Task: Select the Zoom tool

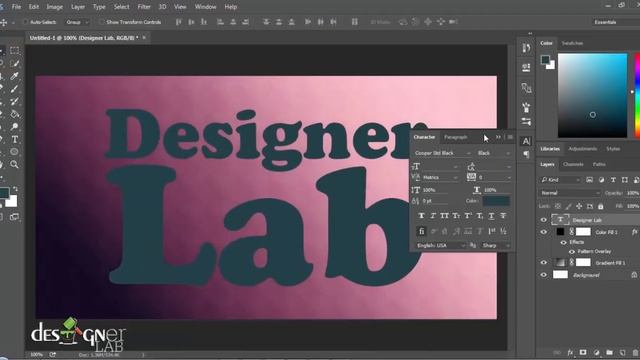Action: tap(15, 164)
